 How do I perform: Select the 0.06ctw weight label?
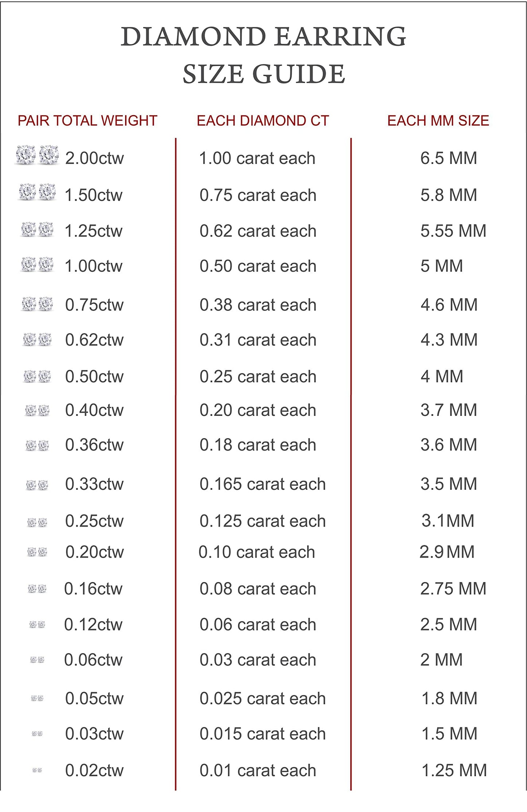tap(93, 660)
